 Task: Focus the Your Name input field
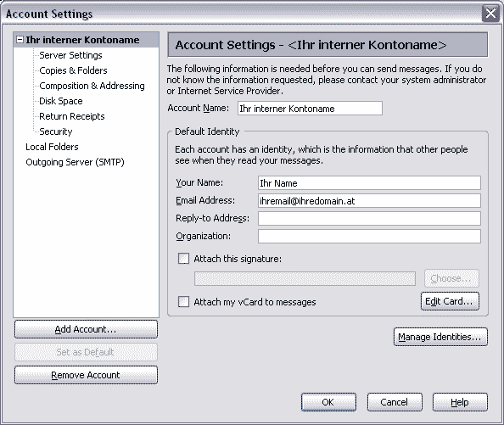tap(369, 182)
